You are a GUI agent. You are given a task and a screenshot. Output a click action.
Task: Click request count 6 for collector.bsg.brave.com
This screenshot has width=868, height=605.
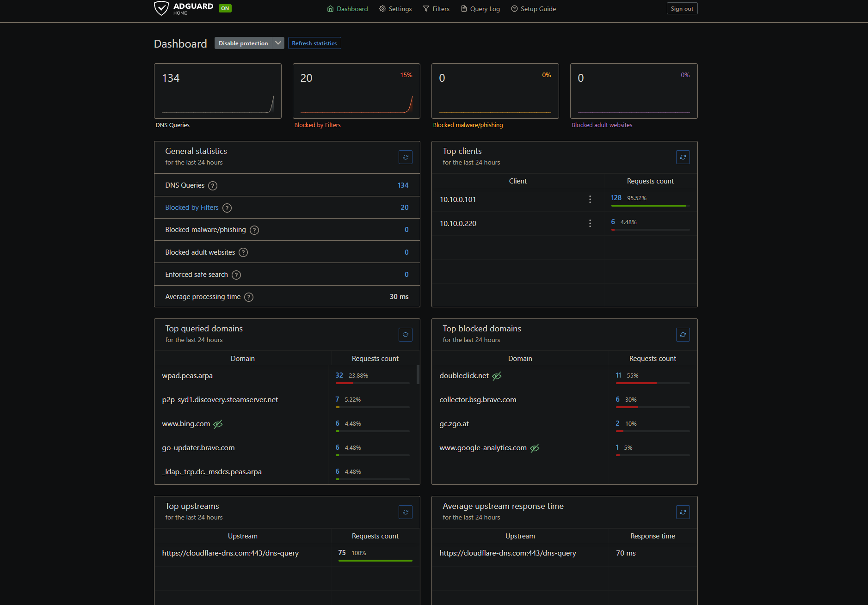point(618,399)
